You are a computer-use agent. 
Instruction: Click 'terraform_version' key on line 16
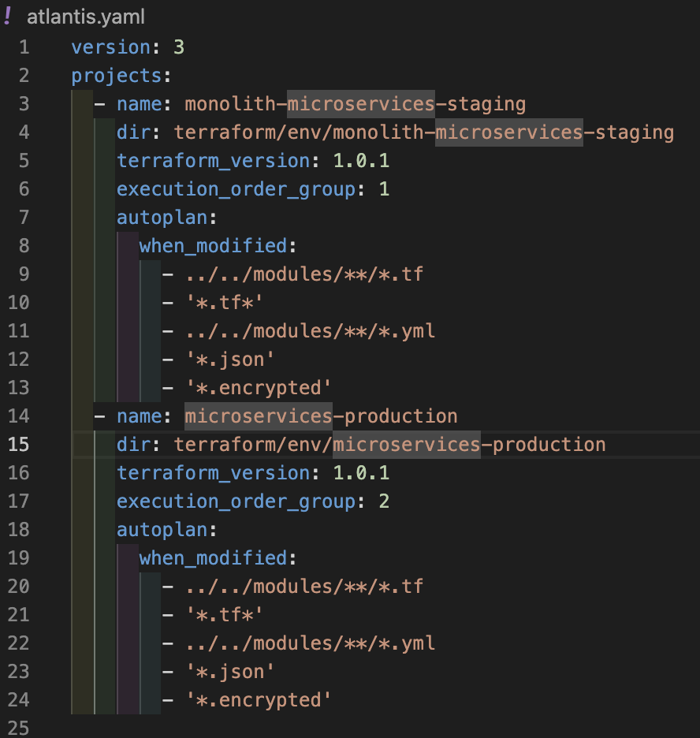[214, 473]
